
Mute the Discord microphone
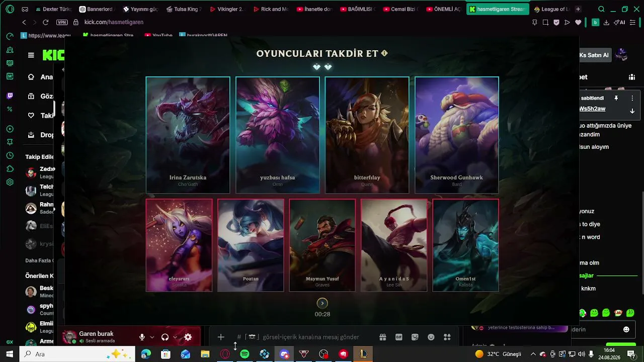[142, 337]
